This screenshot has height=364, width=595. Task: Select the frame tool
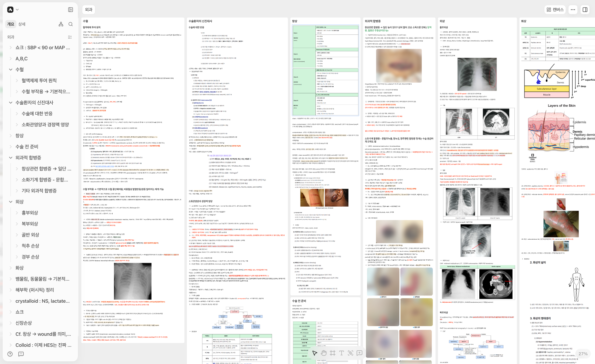coord(333,353)
